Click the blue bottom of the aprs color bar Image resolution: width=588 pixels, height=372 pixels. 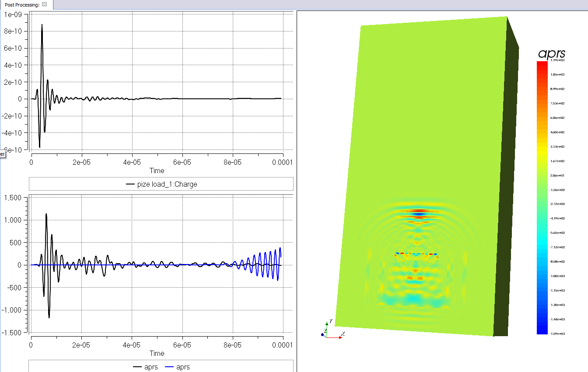click(542, 331)
